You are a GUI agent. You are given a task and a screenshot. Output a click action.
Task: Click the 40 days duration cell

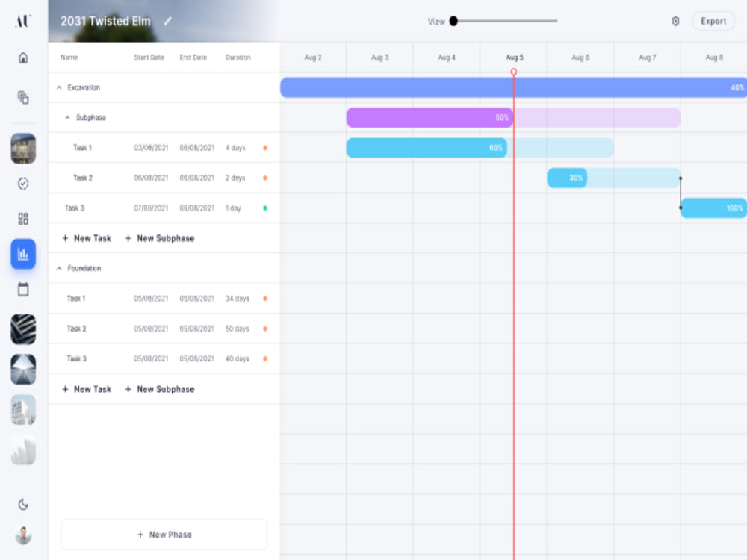pyautogui.click(x=238, y=358)
